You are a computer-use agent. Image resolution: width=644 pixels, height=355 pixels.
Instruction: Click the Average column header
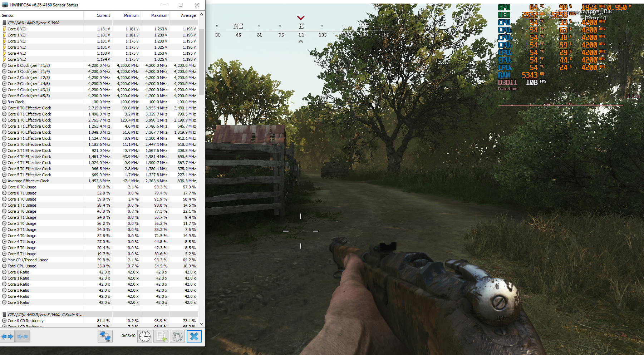[184, 15]
